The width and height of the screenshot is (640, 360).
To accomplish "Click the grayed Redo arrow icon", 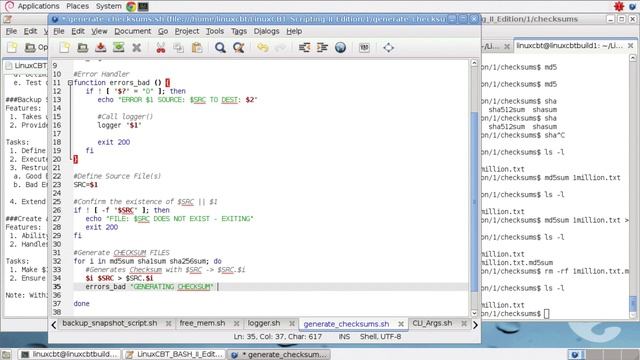I will 280,48.
